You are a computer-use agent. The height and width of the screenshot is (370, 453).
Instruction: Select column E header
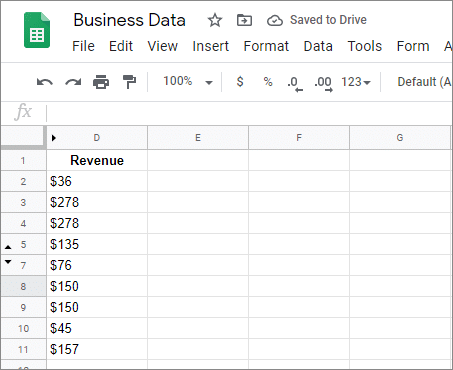pyautogui.click(x=198, y=138)
